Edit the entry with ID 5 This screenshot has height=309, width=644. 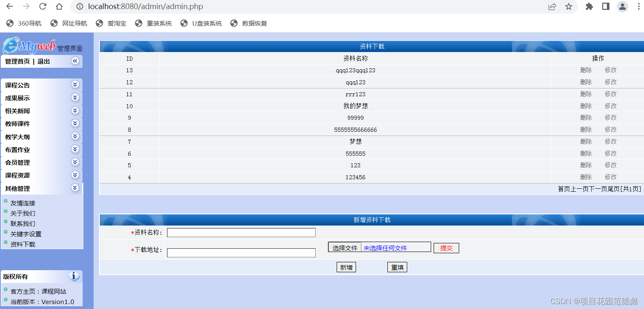(x=611, y=165)
